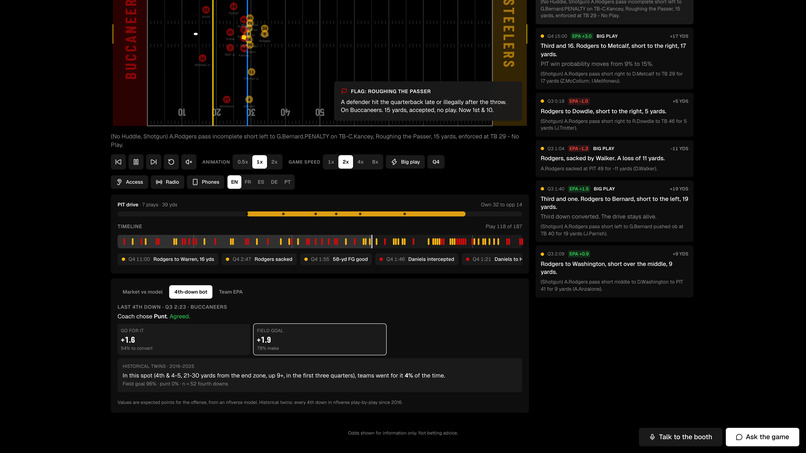Toggle the mute speaker icon
Screen dimensions: 806x453
tap(189, 162)
